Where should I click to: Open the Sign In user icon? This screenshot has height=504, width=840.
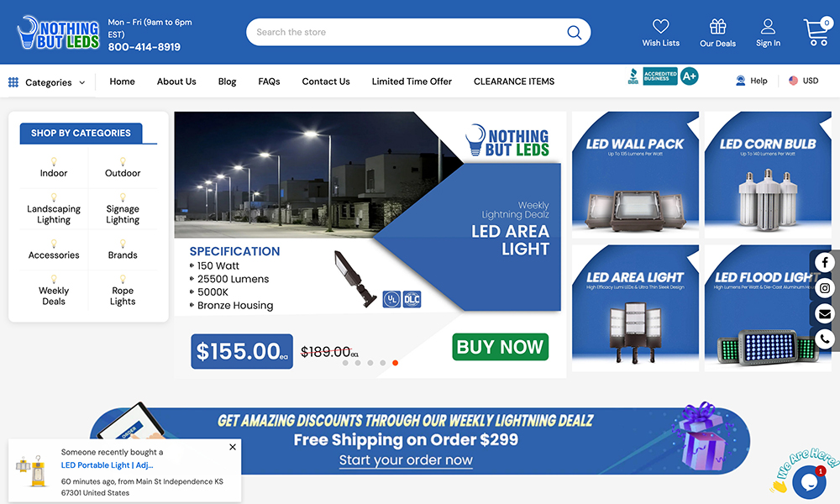click(x=768, y=26)
